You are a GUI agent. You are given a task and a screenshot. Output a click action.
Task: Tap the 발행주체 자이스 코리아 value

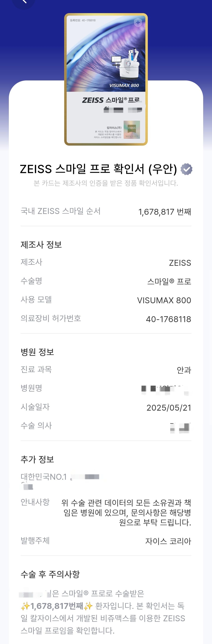click(168, 541)
